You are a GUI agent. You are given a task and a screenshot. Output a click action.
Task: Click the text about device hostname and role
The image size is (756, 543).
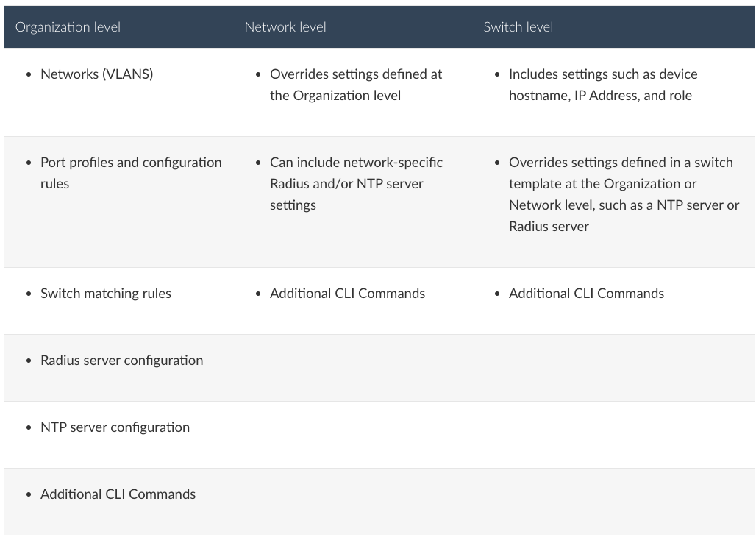pos(603,85)
